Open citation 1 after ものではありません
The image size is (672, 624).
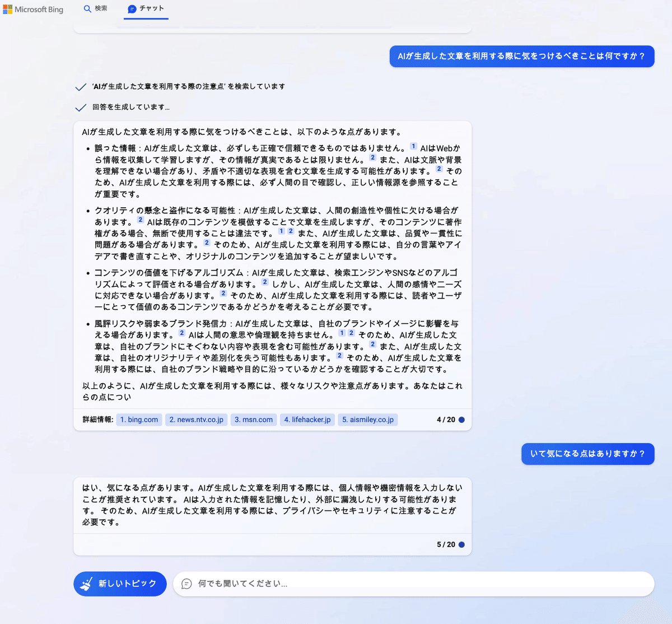413,146
